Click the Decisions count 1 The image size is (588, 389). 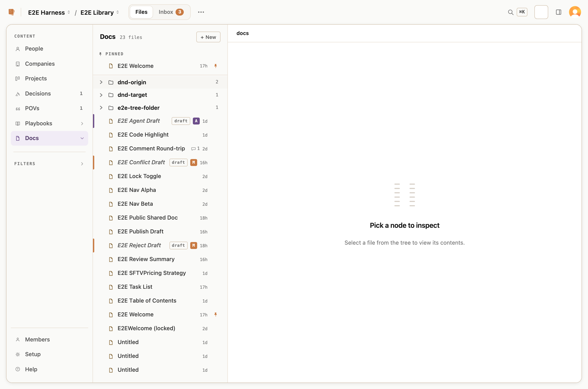click(81, 94)
